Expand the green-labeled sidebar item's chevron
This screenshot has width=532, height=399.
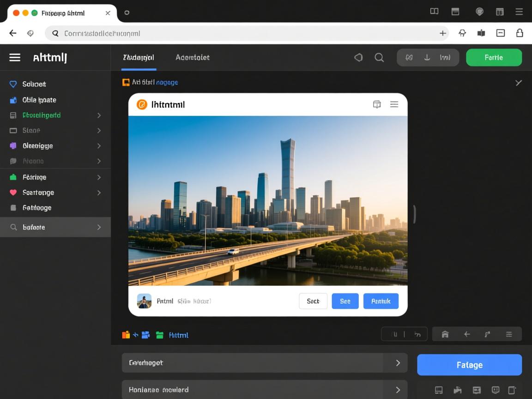tap(99, 115)
